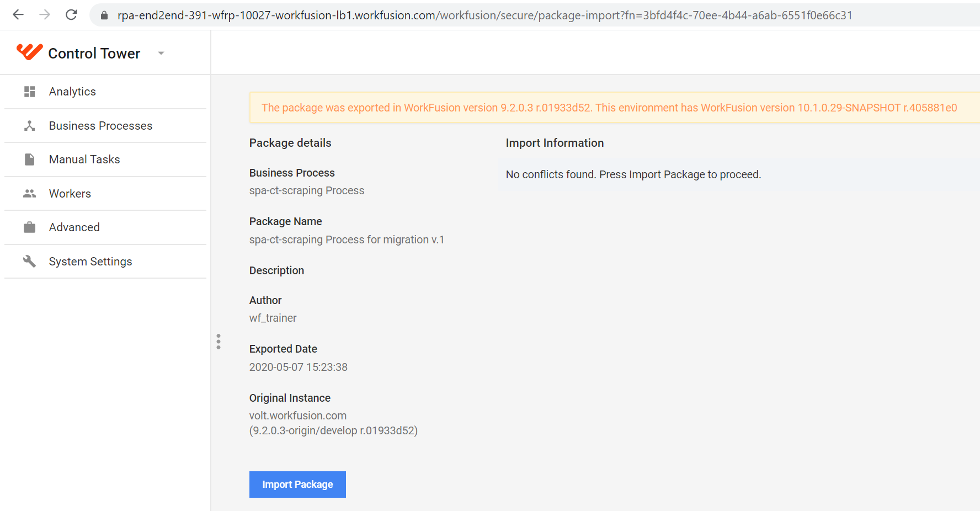Expand the Control Tower dropdown arrow
Image resolution: width=980 pixels, height=511 pixels.
(161, 54)
